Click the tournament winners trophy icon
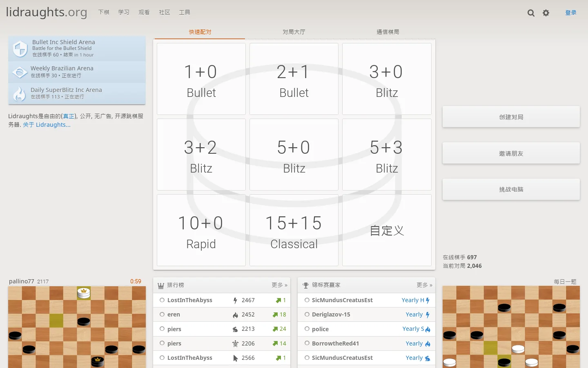Image resolution: width=588 pixels, height=368 pixels. click(305, 285)
